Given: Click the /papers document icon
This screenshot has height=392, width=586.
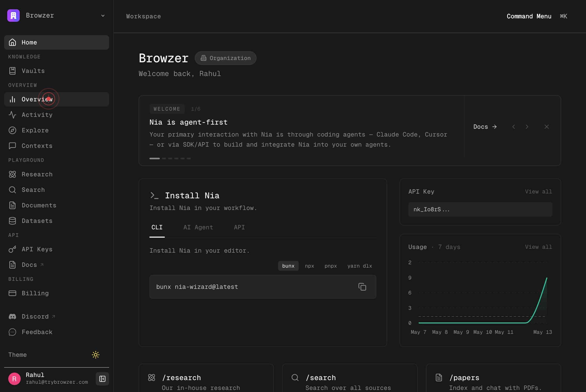Looking at the screenshot, I should coord(439,378).
